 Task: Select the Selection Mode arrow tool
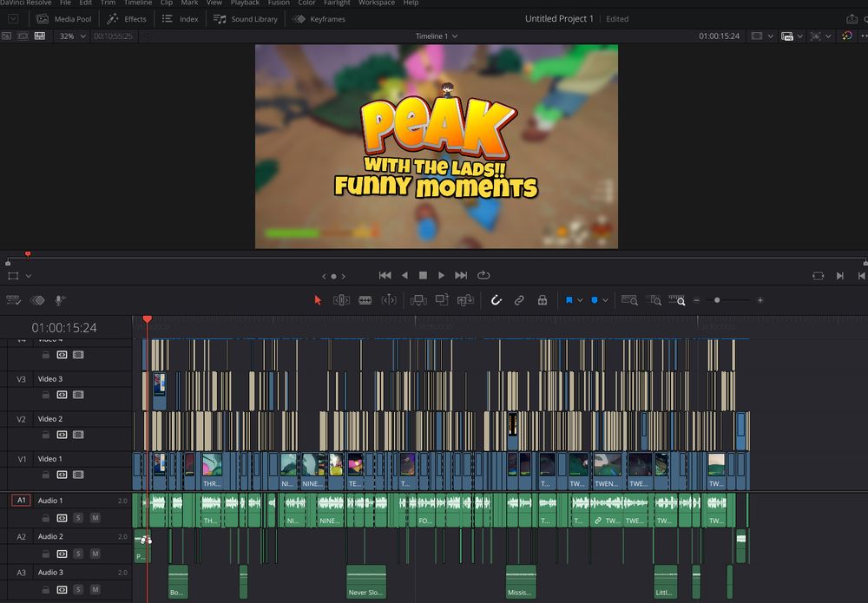[318, 300]
